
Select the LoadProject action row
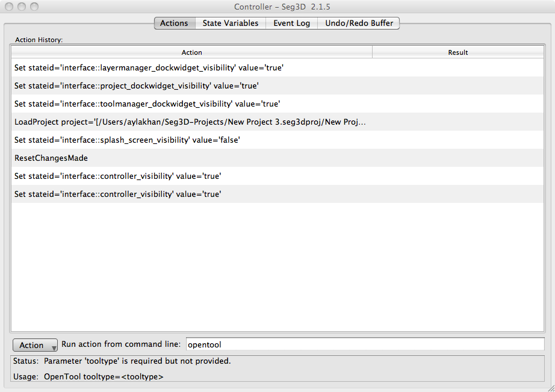click(277, 122)
